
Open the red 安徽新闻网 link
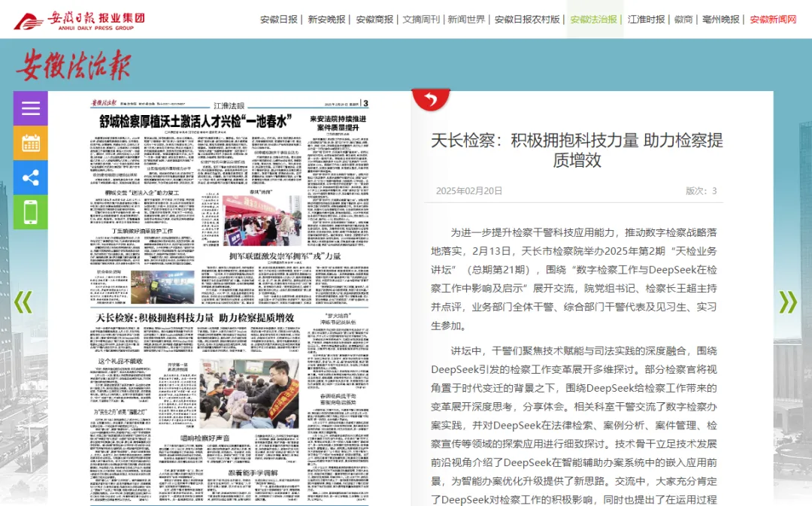(x=773, y=20)
